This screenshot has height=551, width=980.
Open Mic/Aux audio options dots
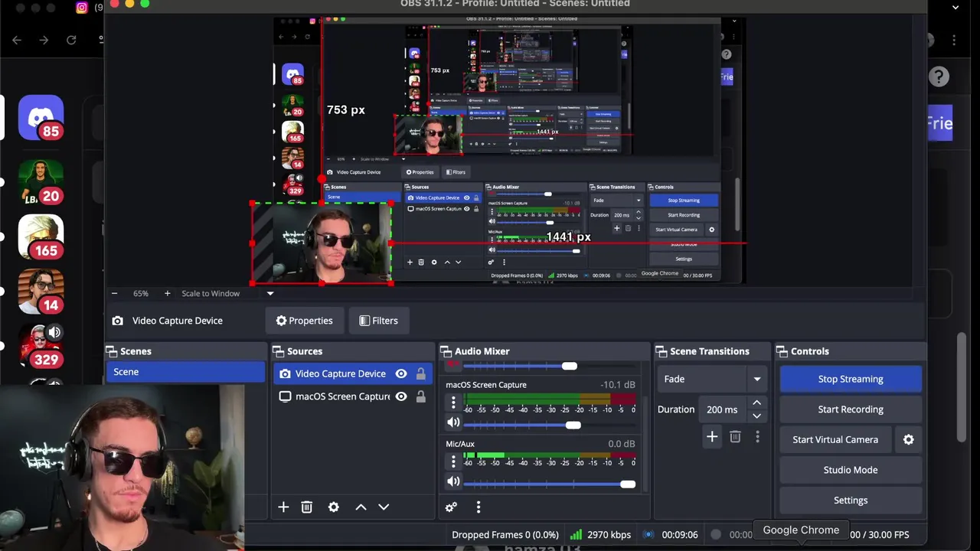453,461
